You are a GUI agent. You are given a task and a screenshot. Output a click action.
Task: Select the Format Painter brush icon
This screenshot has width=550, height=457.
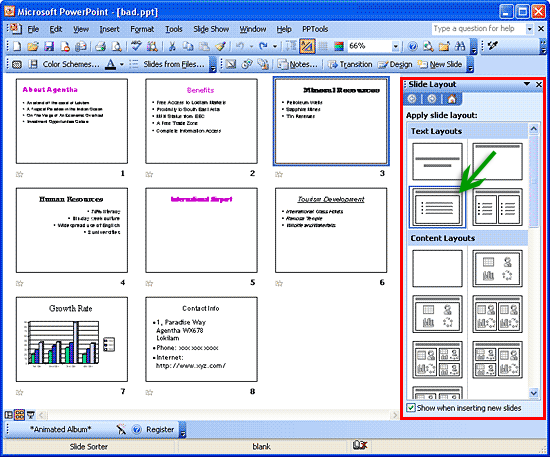click(221, 46)
